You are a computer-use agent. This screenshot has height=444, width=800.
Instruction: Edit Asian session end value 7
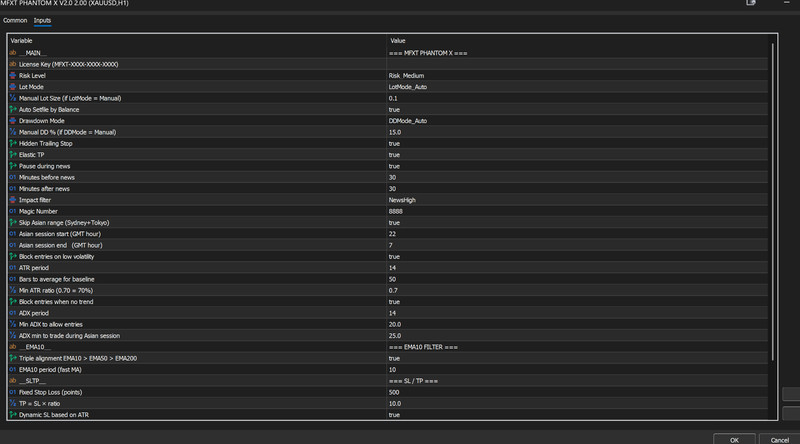tap(577, 245)
